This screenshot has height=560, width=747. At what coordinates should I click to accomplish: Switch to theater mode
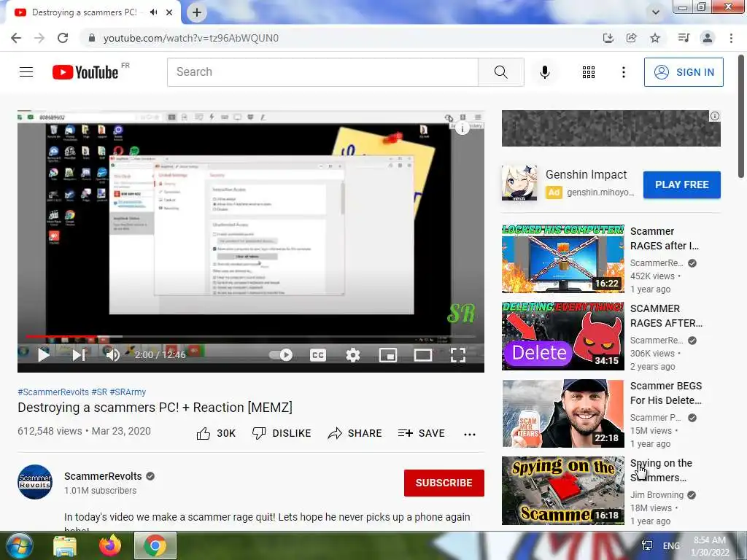pyautogui.click(x=423, y=355)
